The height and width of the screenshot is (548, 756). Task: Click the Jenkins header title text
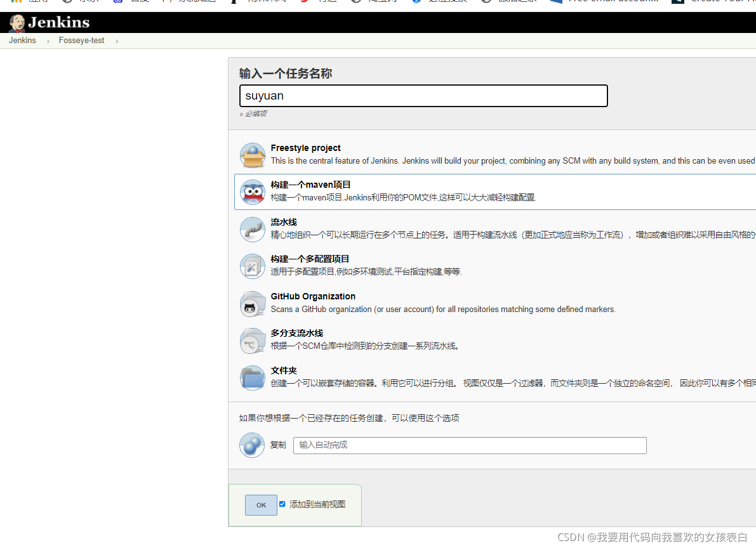59,22
